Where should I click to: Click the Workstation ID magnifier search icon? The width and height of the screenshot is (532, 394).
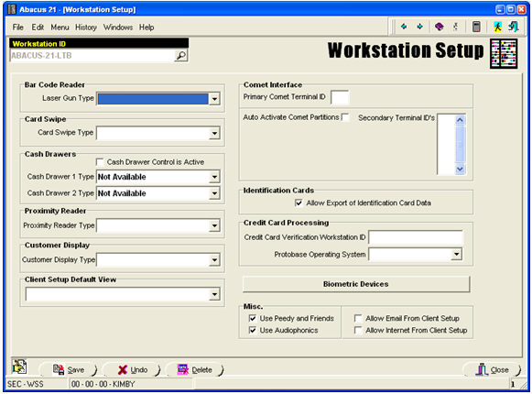pos(180,55)
